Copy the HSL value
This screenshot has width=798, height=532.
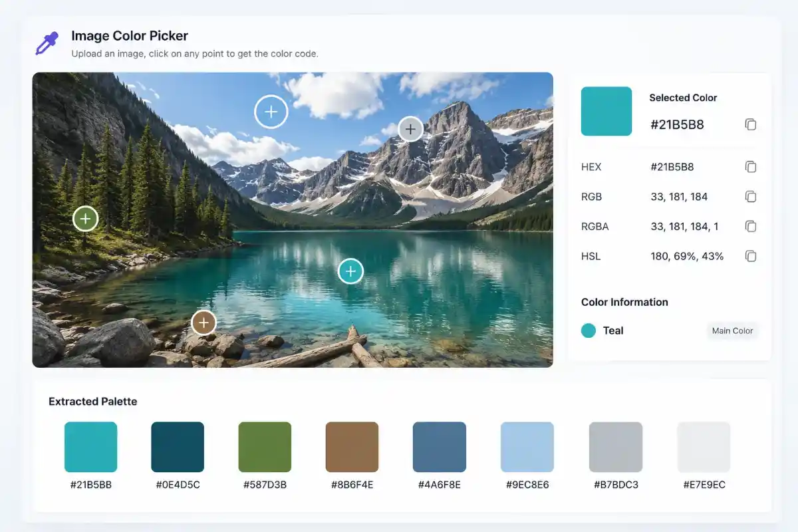(x=751, y=256)
